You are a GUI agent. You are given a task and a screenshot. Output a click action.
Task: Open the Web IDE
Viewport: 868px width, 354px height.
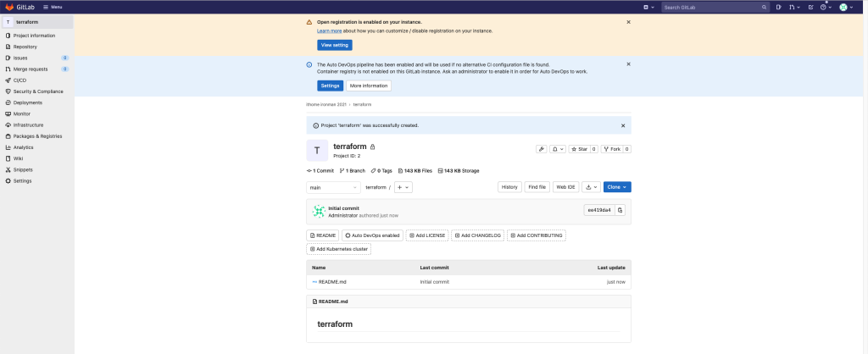(x=565, y=187)
